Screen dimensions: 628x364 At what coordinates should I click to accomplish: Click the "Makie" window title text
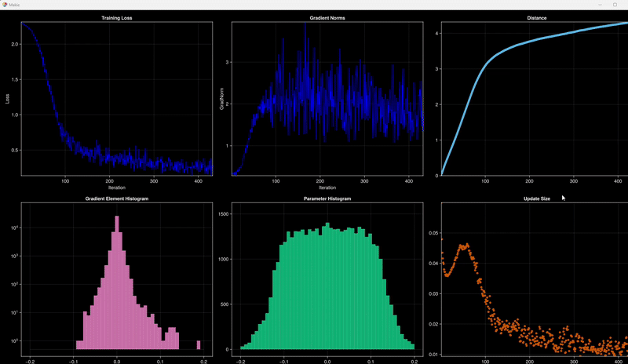click(x=14, y=5)
